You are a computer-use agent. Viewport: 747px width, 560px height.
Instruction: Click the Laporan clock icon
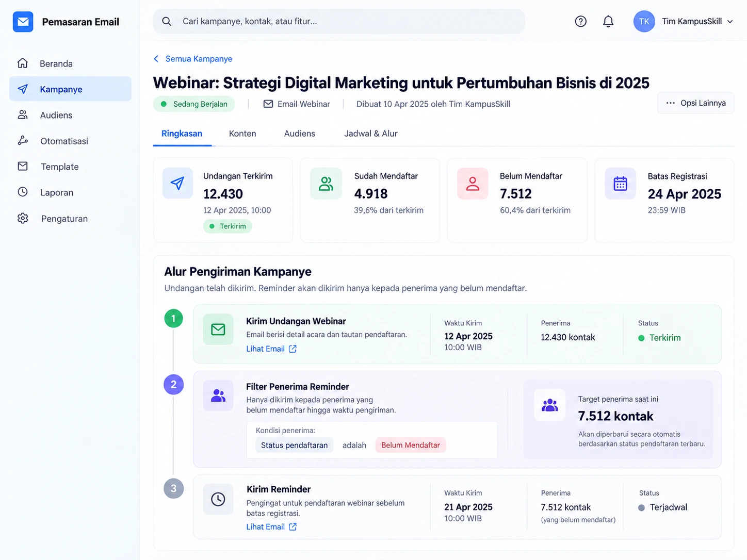click(x=23, y=192)
